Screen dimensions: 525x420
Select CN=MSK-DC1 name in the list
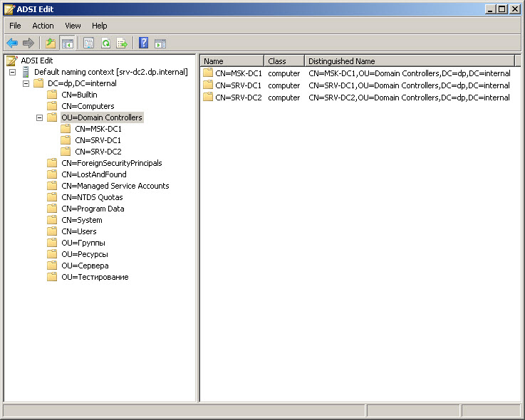[239, 73]
